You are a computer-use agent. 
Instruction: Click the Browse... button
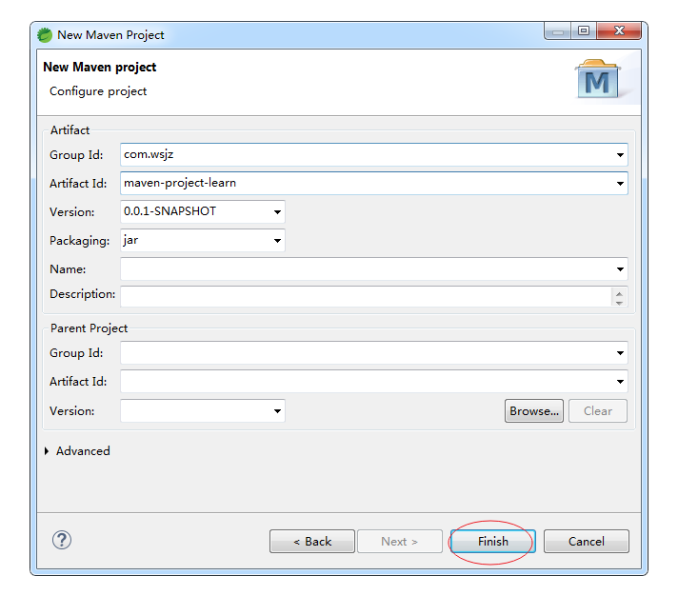pos(534,410)
